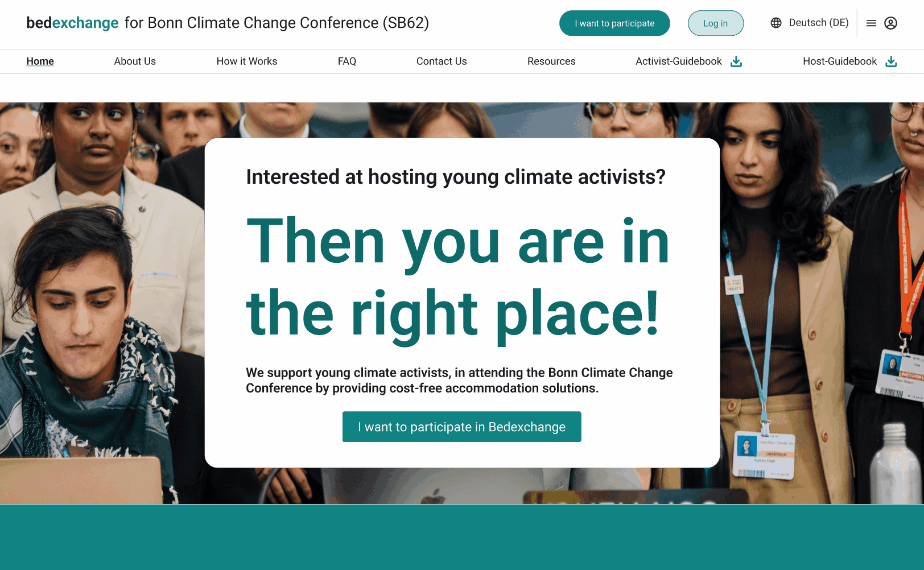Screen dimensions: 924x570
Task: Click the Host-Guidebook link
Action: pos(840,61)
